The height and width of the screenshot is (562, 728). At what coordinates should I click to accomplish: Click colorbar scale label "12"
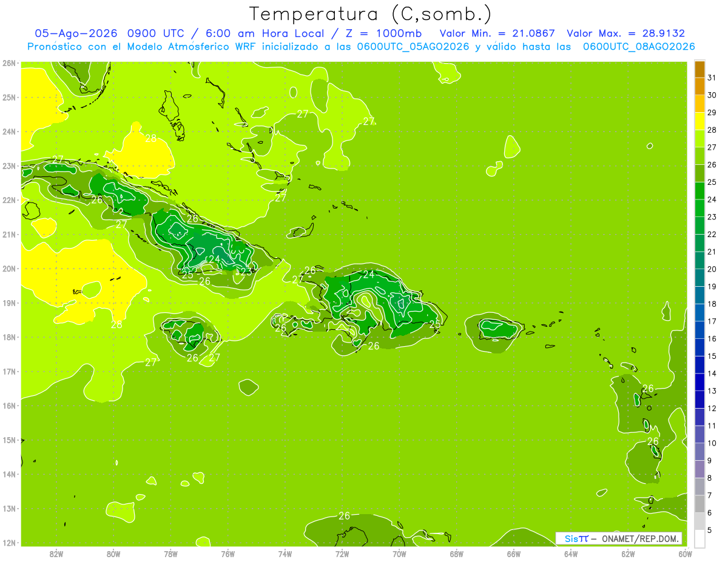click(x=712, y=408)
